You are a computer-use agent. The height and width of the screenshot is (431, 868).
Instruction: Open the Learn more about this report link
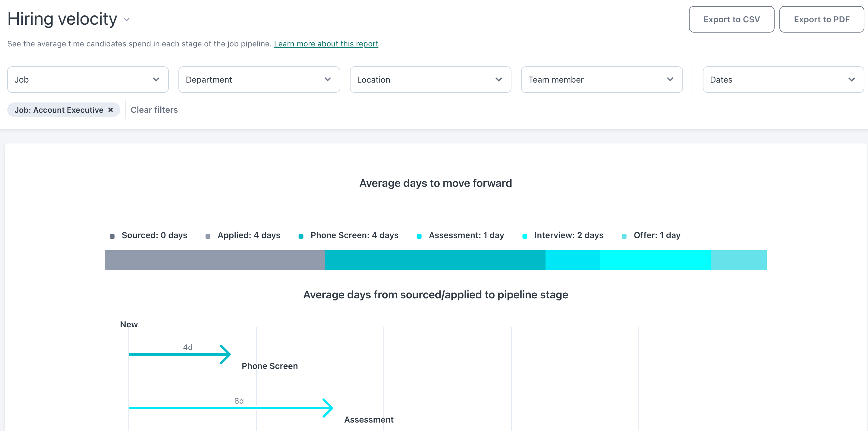[326, 44]
